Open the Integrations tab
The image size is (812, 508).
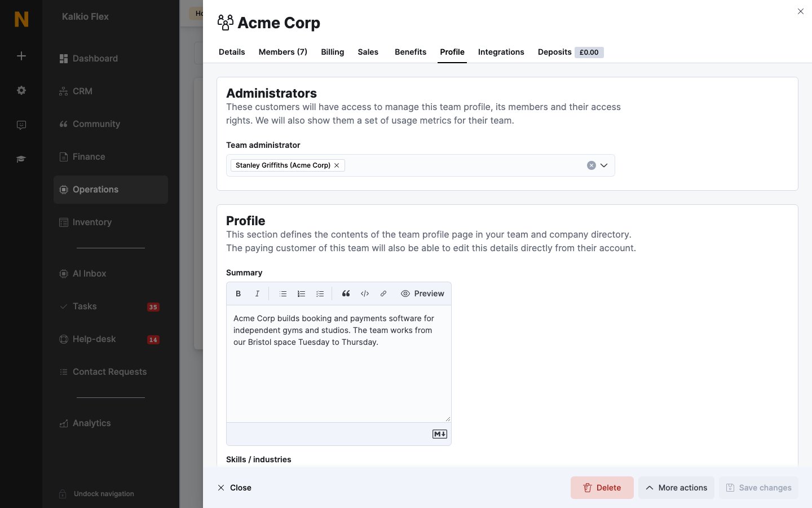click(x=501, y=52)
